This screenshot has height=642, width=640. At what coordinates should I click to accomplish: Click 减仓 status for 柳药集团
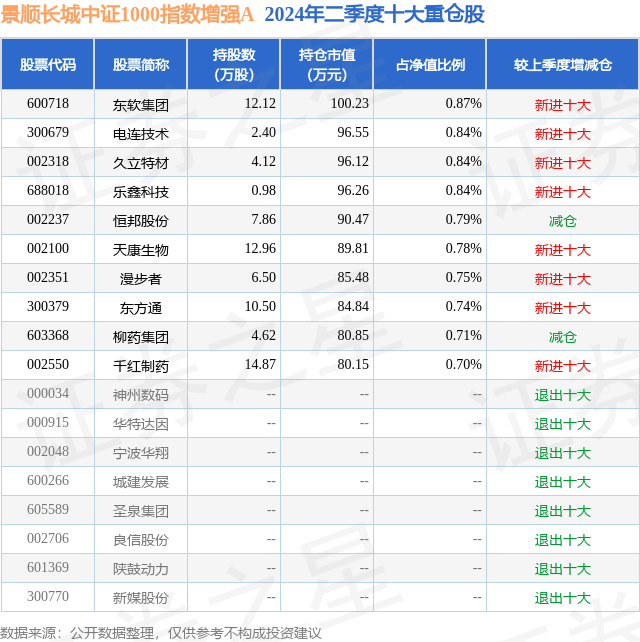563,338
